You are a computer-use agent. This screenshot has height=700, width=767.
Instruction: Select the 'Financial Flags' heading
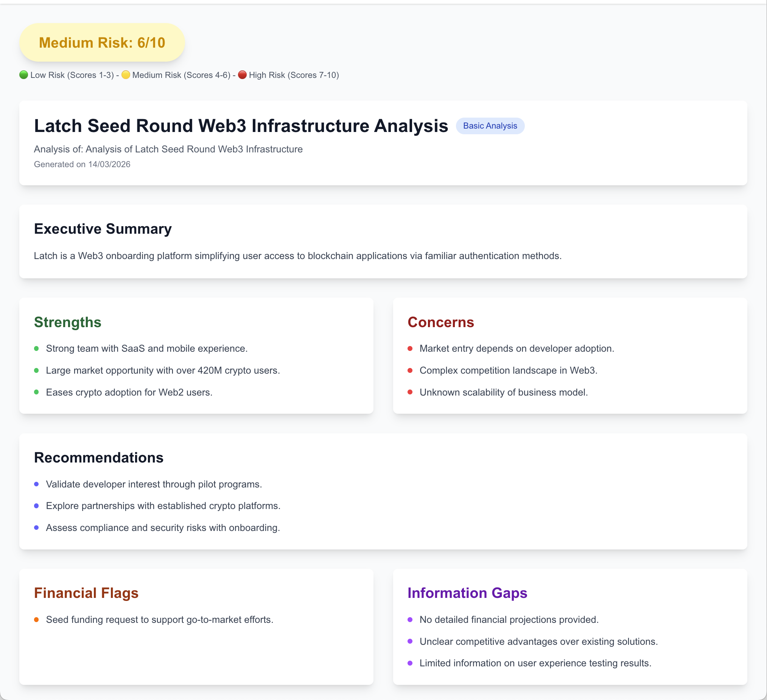pyautogui.click(x=86, y=593)
